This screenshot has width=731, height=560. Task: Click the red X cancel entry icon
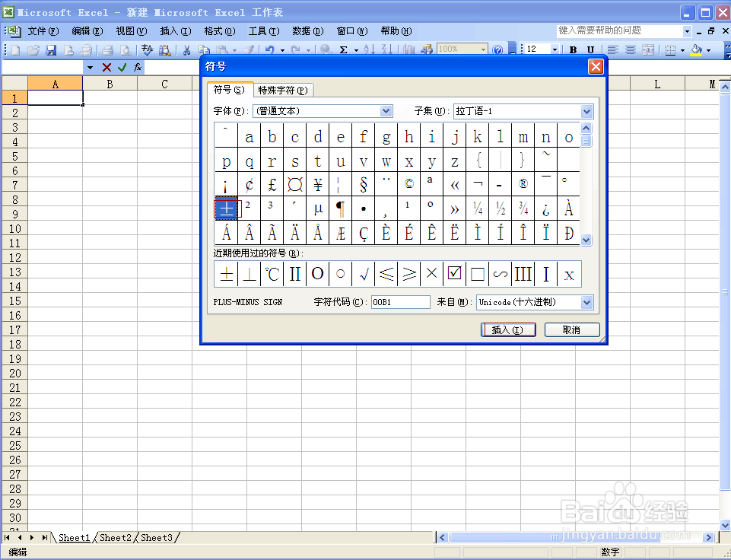[x=106, y=68]
